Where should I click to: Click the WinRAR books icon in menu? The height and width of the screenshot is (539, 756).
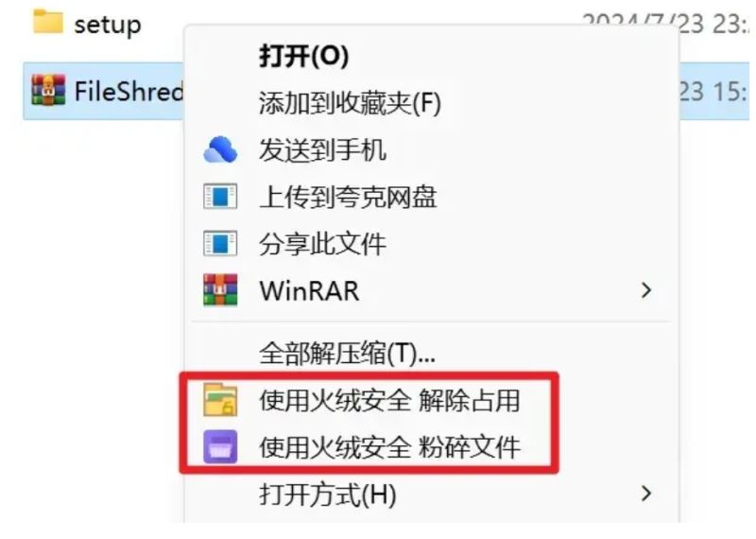click(x=220, y=290)
